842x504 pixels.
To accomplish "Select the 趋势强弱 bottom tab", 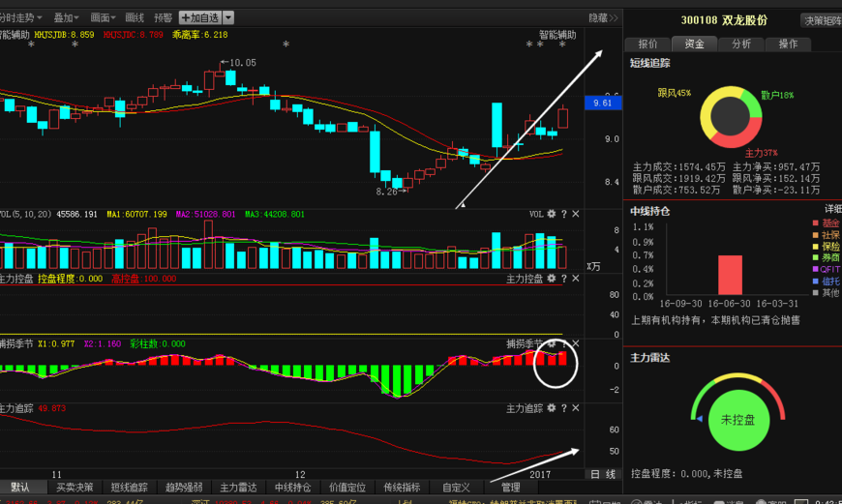I will [184, 488].
